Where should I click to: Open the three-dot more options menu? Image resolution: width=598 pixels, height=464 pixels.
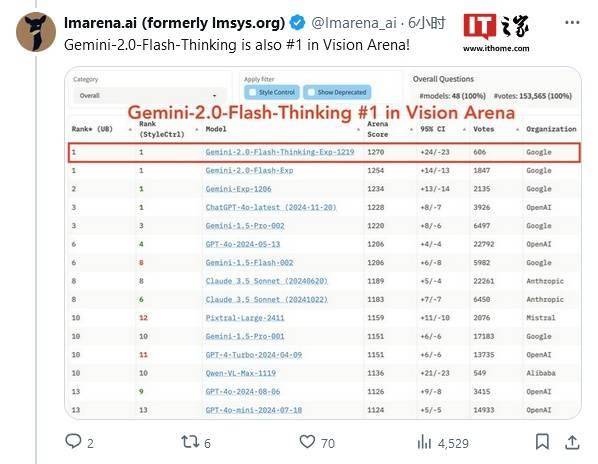pos(572,23)
